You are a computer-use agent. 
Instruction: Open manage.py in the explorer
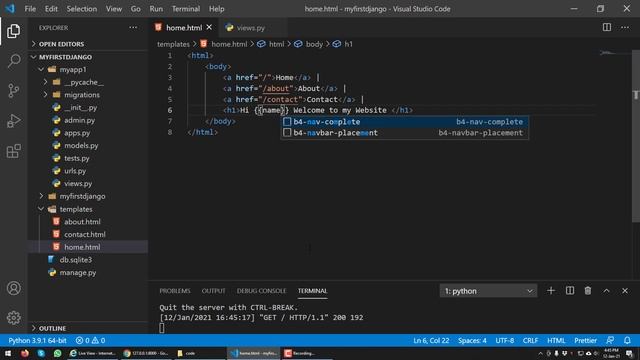coord(78,272)
